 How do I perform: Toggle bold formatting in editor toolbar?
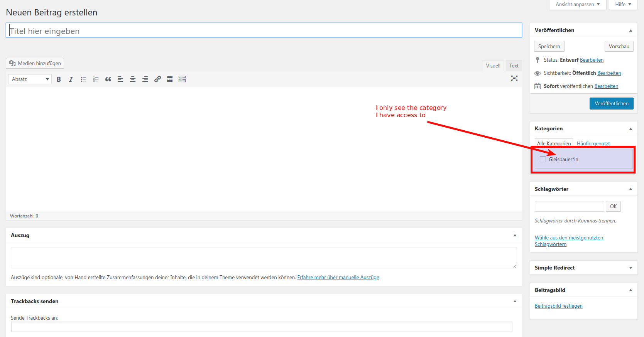coord(59,79)
